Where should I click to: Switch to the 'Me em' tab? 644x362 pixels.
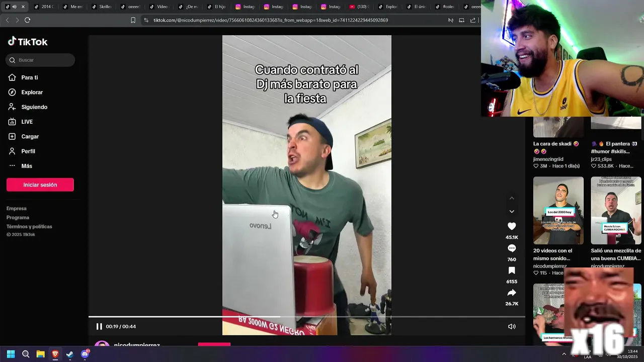click(x=73, y=7)
